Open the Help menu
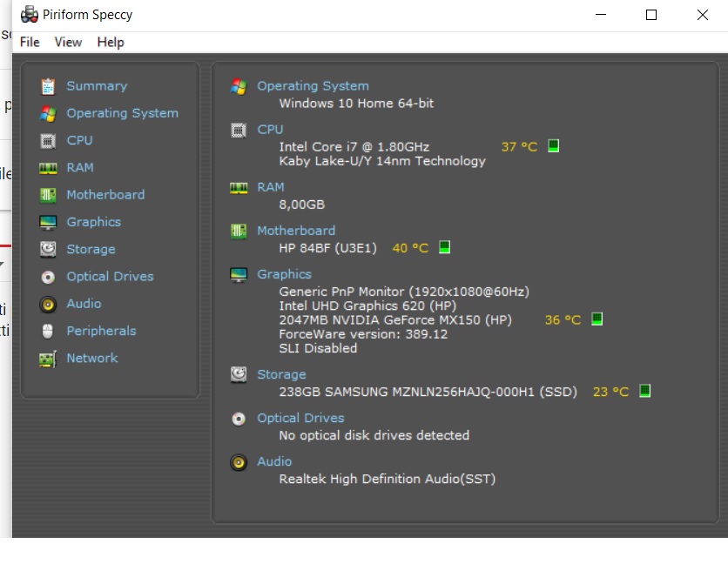 point(111,43)
